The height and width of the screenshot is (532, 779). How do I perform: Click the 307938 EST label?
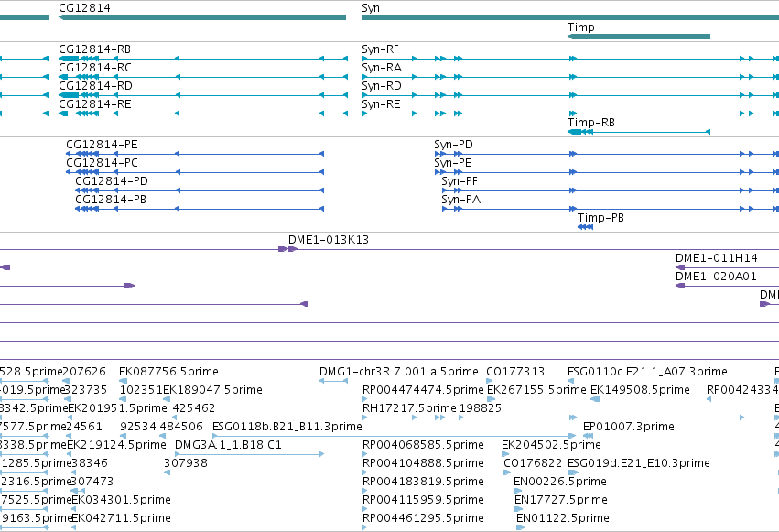(186, 463)
